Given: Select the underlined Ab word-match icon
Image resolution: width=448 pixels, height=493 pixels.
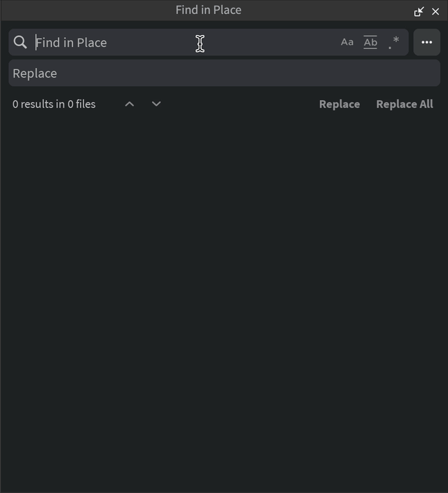Looking at the screenshot, I should (x=370, y=43).
